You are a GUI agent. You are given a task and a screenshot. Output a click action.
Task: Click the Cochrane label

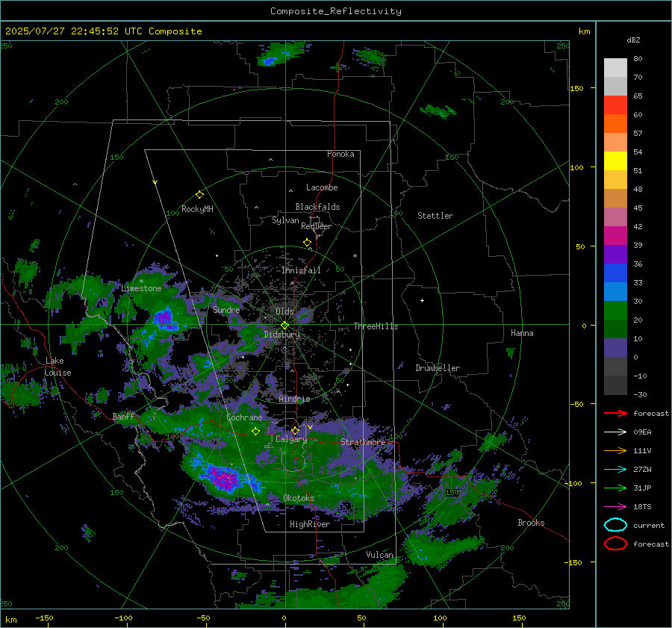pyautogui.click(x=244, y=417)
